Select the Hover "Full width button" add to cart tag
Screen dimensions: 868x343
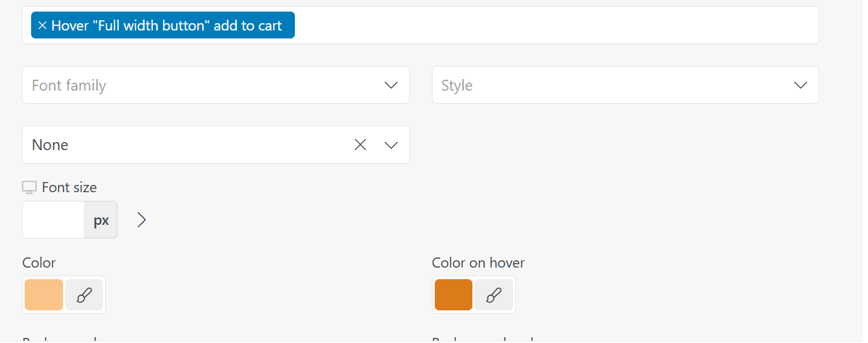163,25
